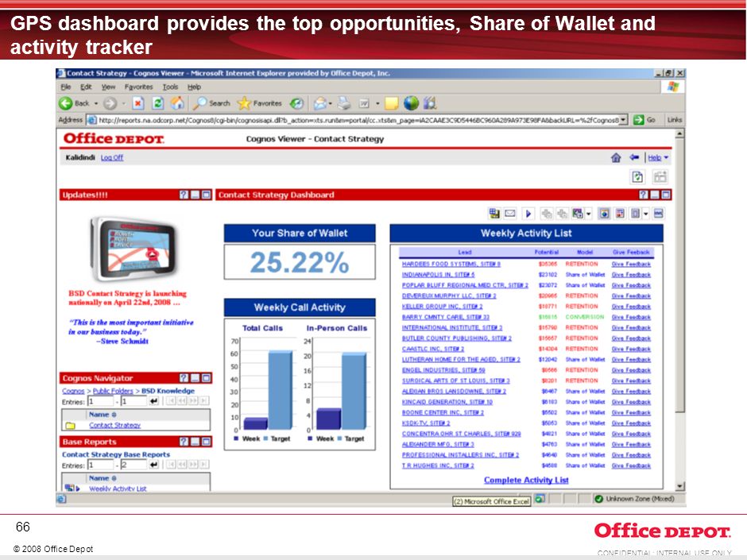The image size is (747, 560).
Task: Click help icon on Updates!!!! portlet
Action: click(184, 195)
